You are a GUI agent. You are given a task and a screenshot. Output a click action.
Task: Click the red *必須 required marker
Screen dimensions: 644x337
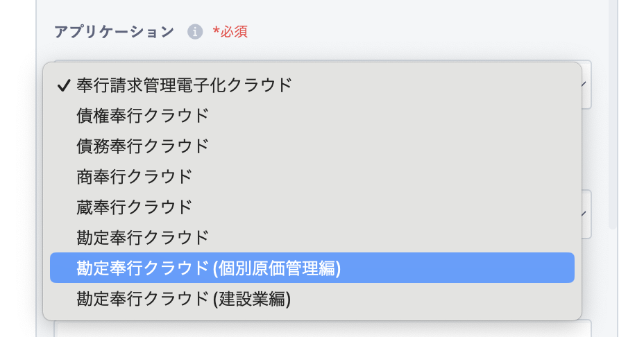tap(230, 32)
